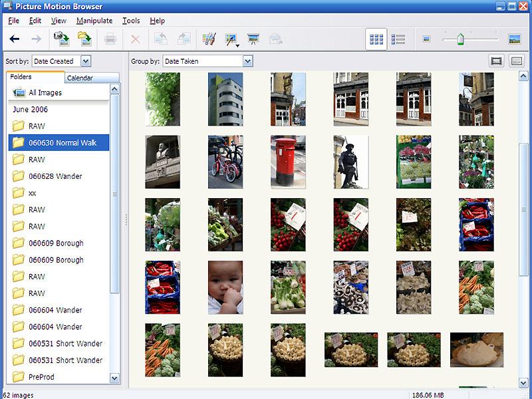Click the image correction icon with arrow
This screenshot has width=532, height=399.
(232, 40)
